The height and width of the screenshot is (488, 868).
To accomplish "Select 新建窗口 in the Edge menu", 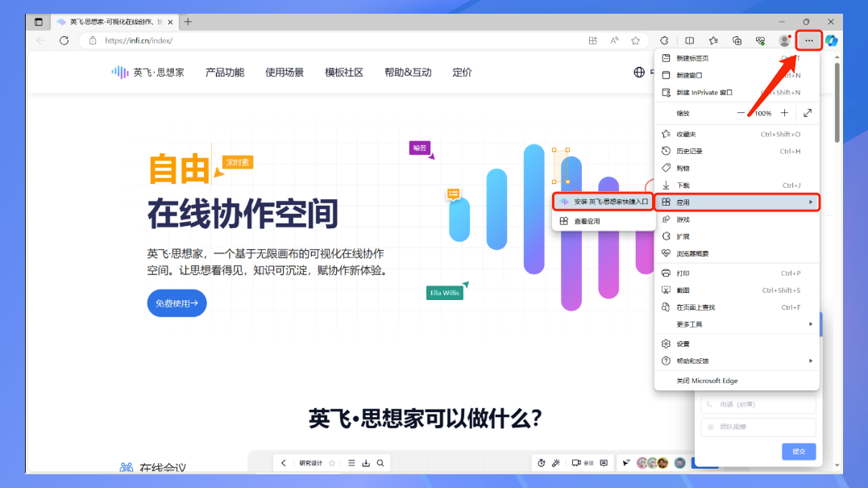I will click(x=737, y=75).
